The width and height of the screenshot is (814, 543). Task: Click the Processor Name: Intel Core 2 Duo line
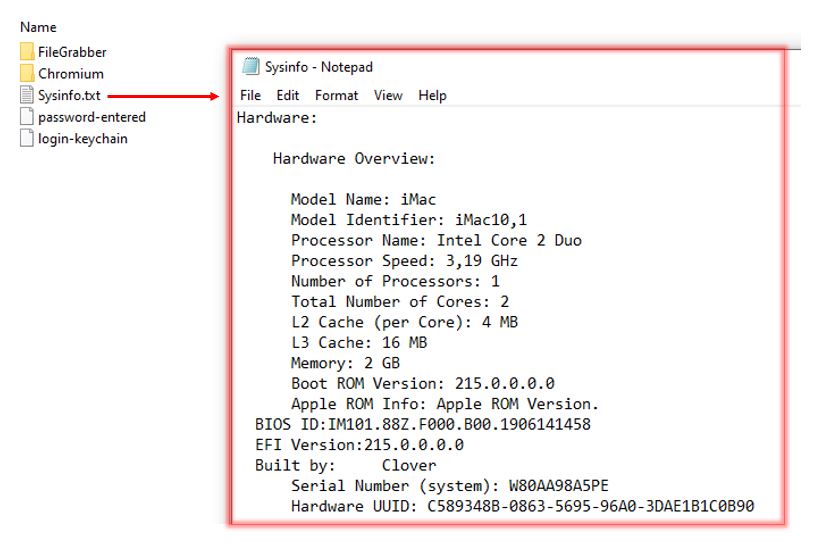(x=436, y=240)
